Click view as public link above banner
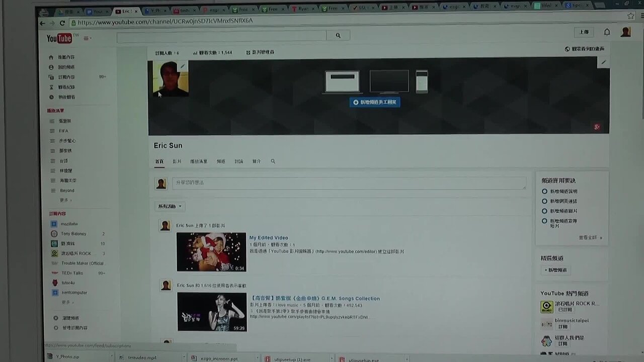Screen dimensions: 644x362 585,49
